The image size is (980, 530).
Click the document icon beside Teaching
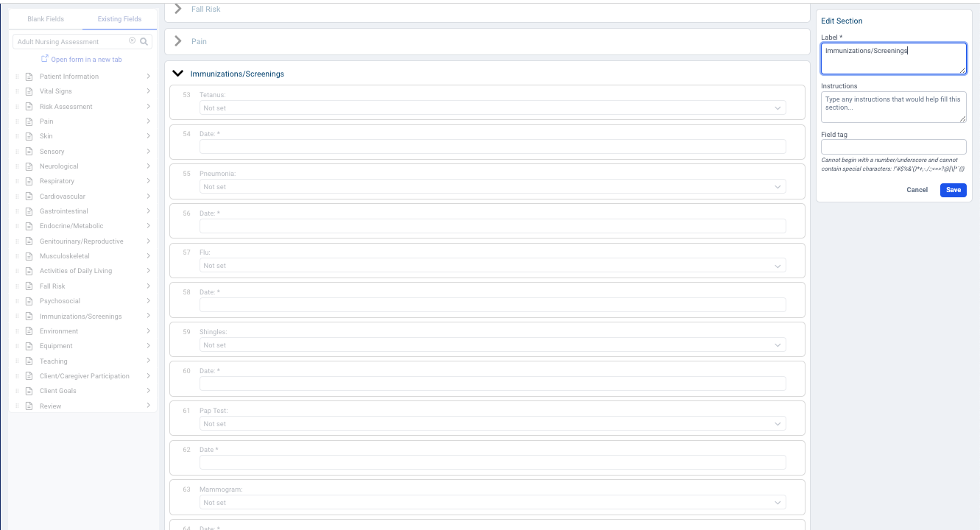[x=29, y=361]
